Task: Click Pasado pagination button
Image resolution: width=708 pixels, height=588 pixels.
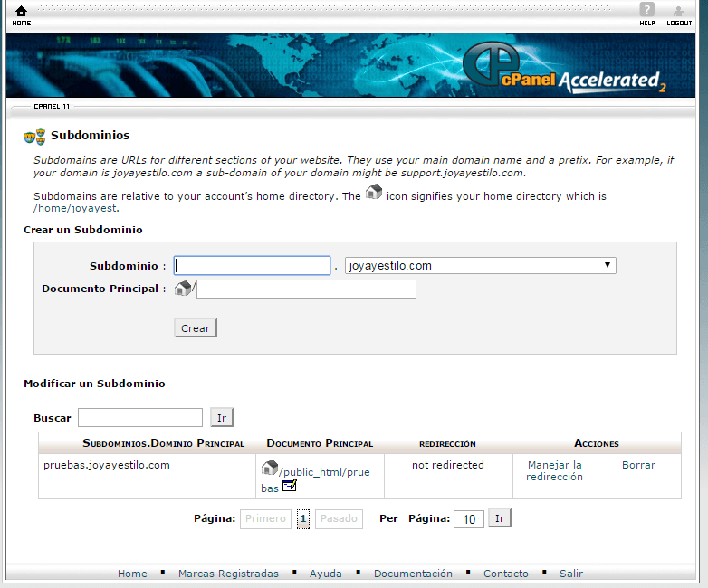Action: pyautogui.click(x=339, y=518)
